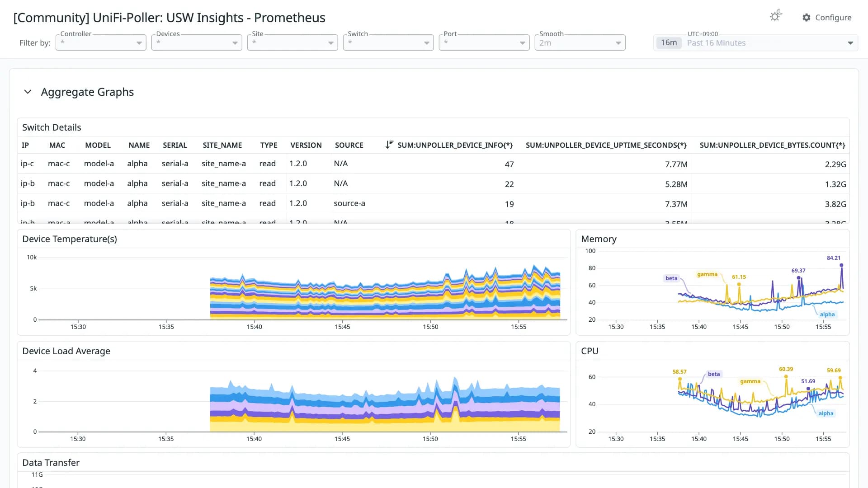Click the sort icon beside SUM:UNPOLLER_DEVICE_INFO
This screenshot has height=488, width=868.
pyautogui.click(x=389, y=145)
